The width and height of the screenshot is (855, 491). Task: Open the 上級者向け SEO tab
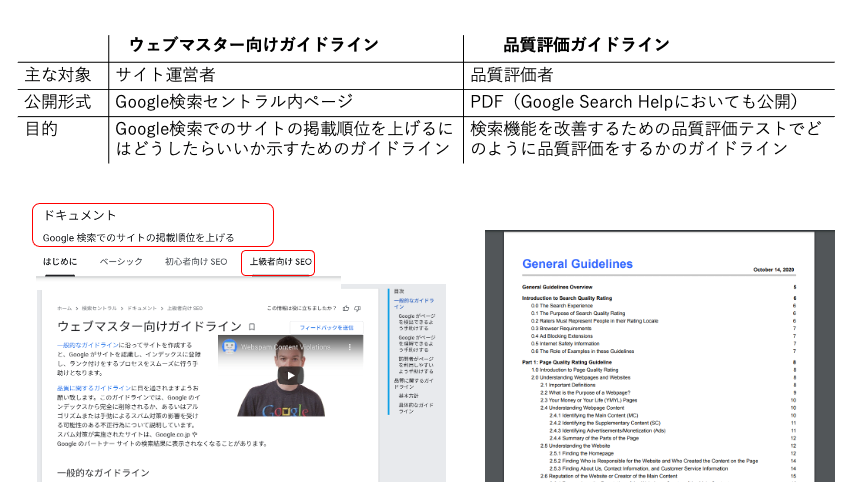[x=280, y=262]
